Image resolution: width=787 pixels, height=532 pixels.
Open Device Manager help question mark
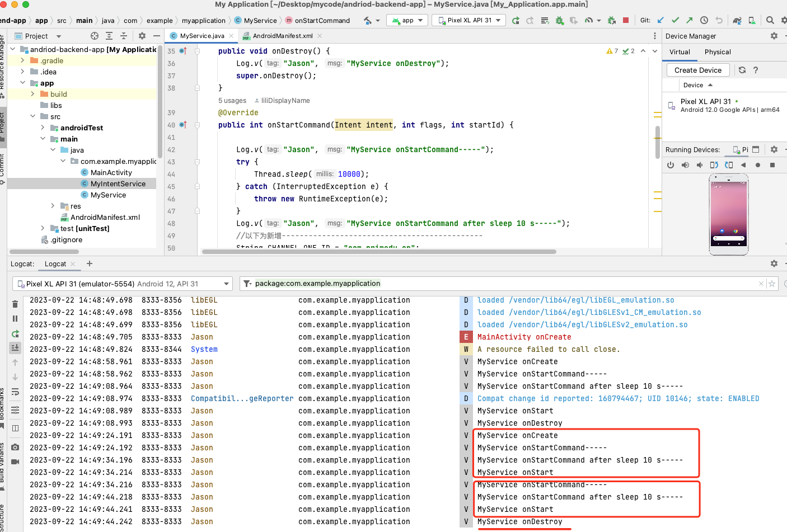tap(756, 70)
